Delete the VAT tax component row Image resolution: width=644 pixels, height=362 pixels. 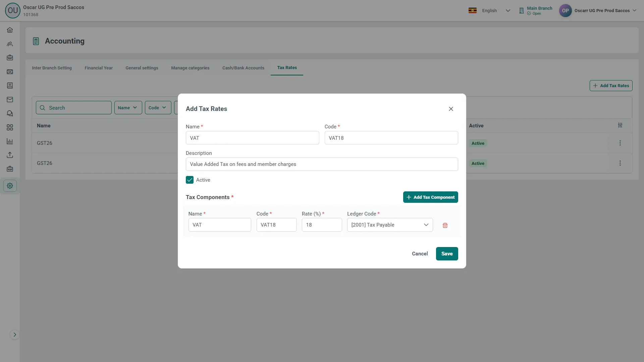tap(445, 225)
